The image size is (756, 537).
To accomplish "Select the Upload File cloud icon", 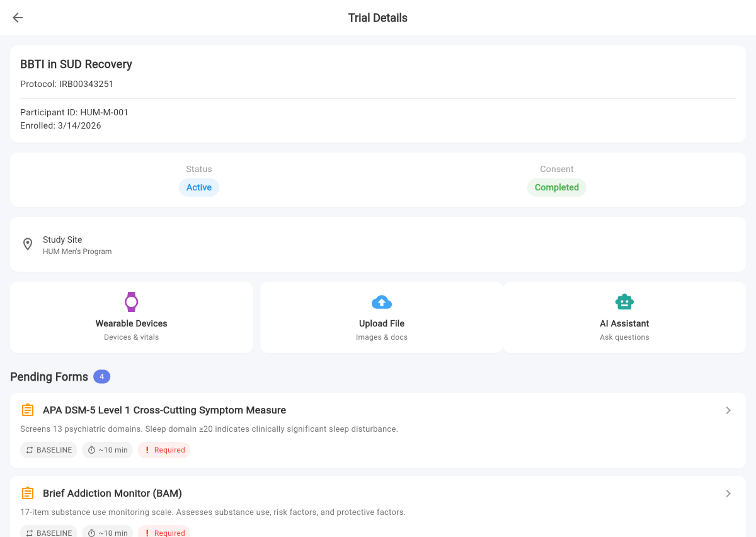I will (381, 301).
